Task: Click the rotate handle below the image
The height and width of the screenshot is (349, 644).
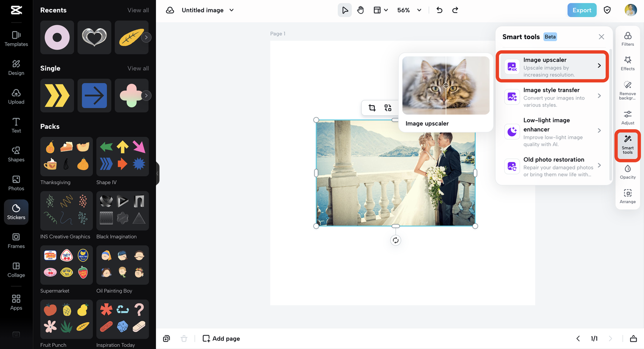Action: [395, 240]
